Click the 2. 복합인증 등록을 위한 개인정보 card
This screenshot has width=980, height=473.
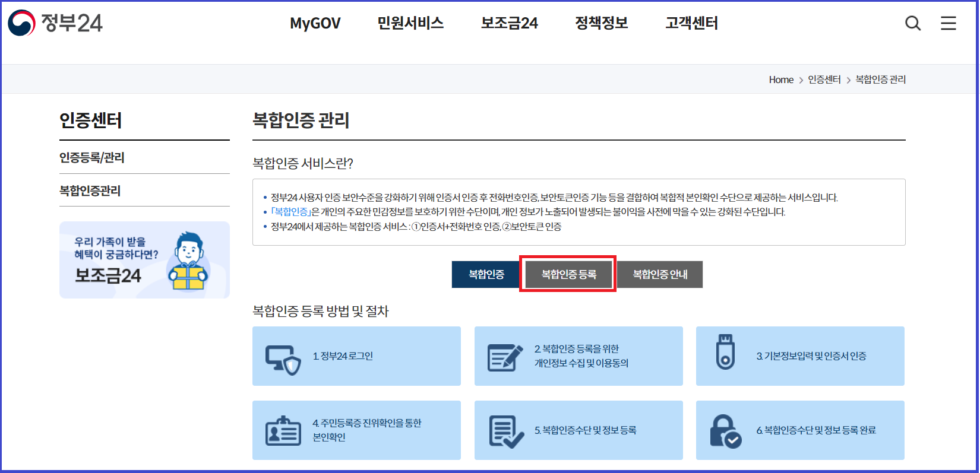tap(578, 356)
